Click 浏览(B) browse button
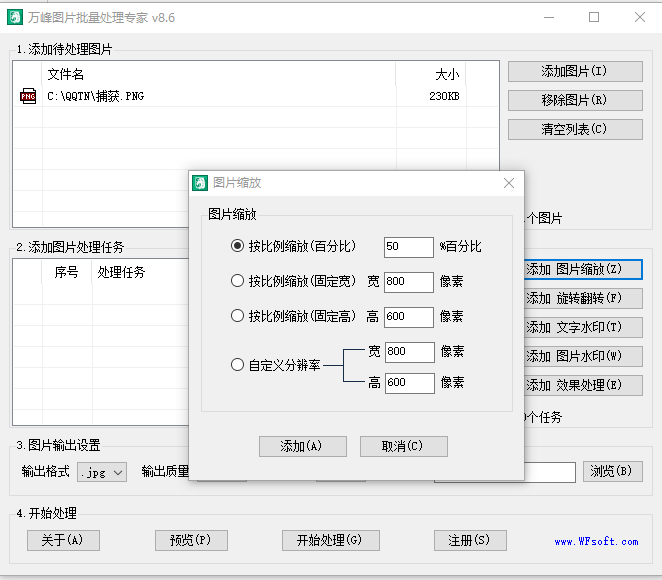Image resolution: width=662 pixels, height=580 pixels. coord(613,471)
